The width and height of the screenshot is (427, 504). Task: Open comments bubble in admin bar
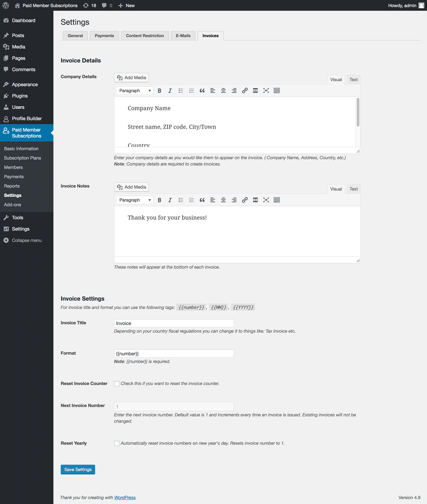pyautogui.click(x=107, y=5)
